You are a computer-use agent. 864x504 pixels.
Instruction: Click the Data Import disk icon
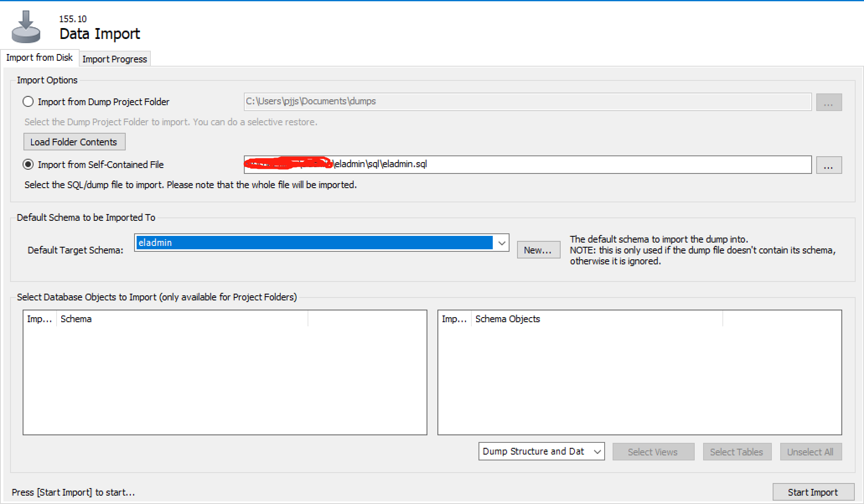[x=26, y=27]
